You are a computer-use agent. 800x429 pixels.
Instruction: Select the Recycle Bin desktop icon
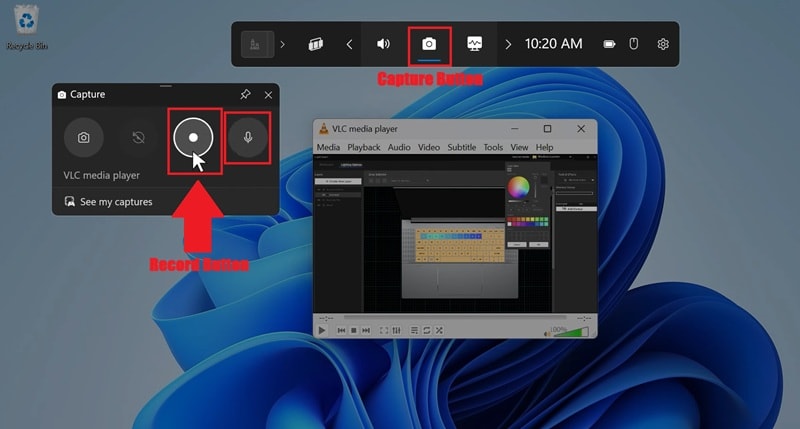[27, 28]
